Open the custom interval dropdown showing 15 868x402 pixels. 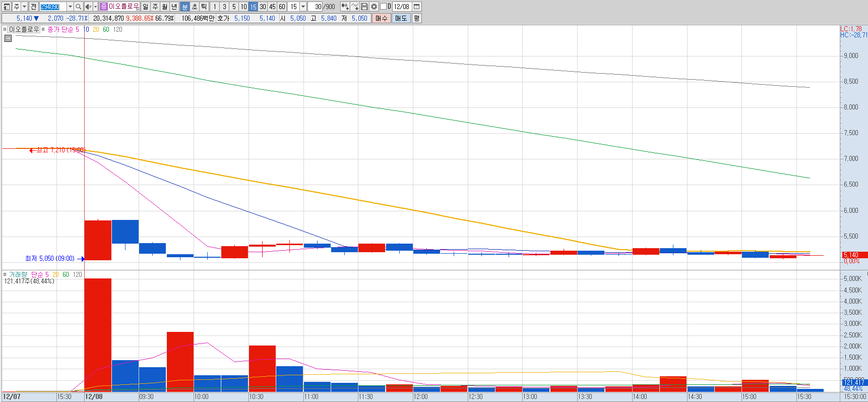coord(303,7)
